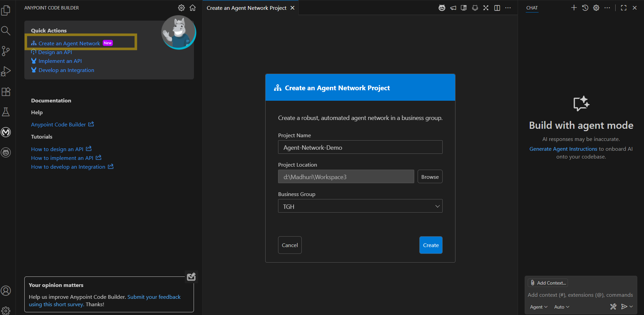Maximize the chat panel

tap(624, 8)
